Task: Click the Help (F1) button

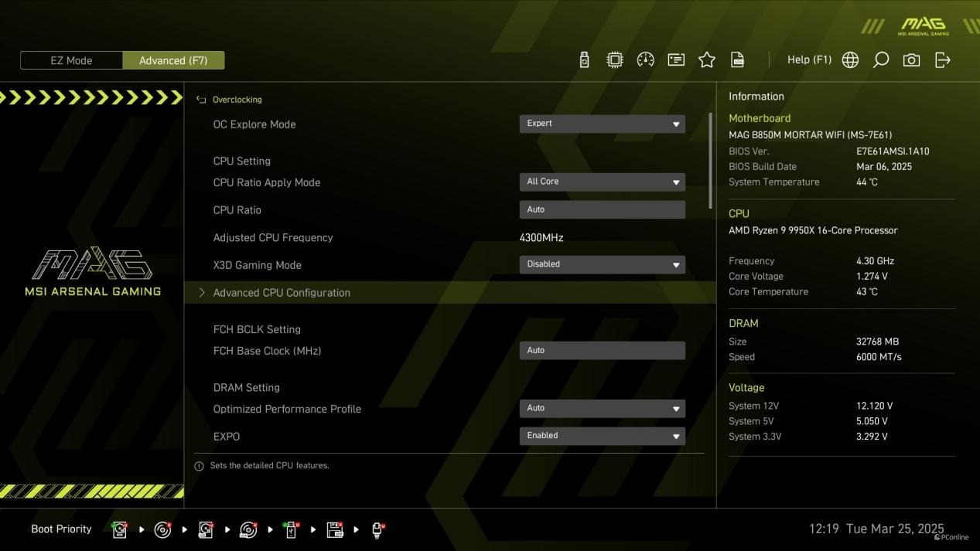Action: click(809, 60)
